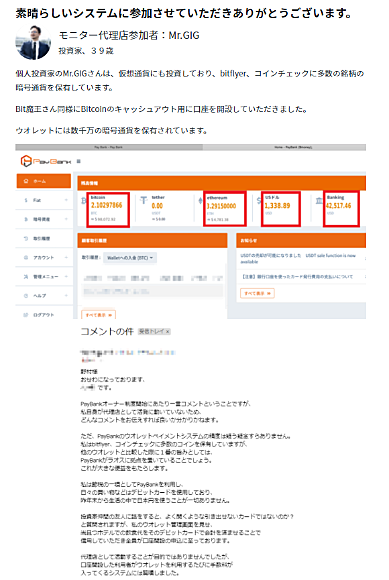Image resolution: width=389 pixels, height=580 pixels.
Task: Click the bitcoin balance 2.10297866
Action: click(106, 205)
